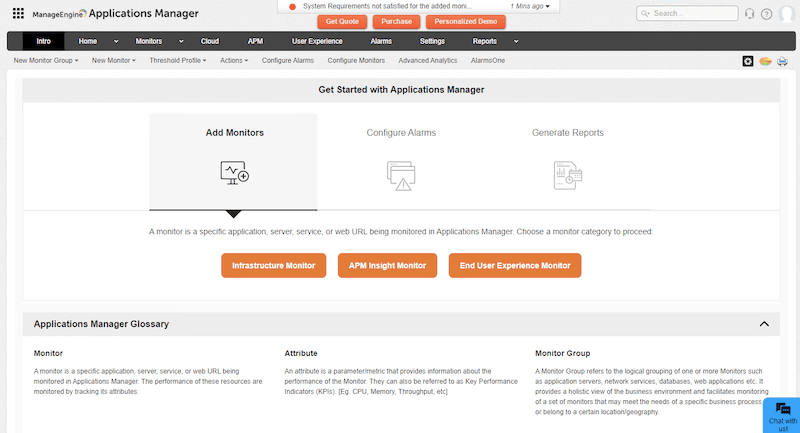Open the Advanced Analytics link
800x433 pixels.
(428, 60)
